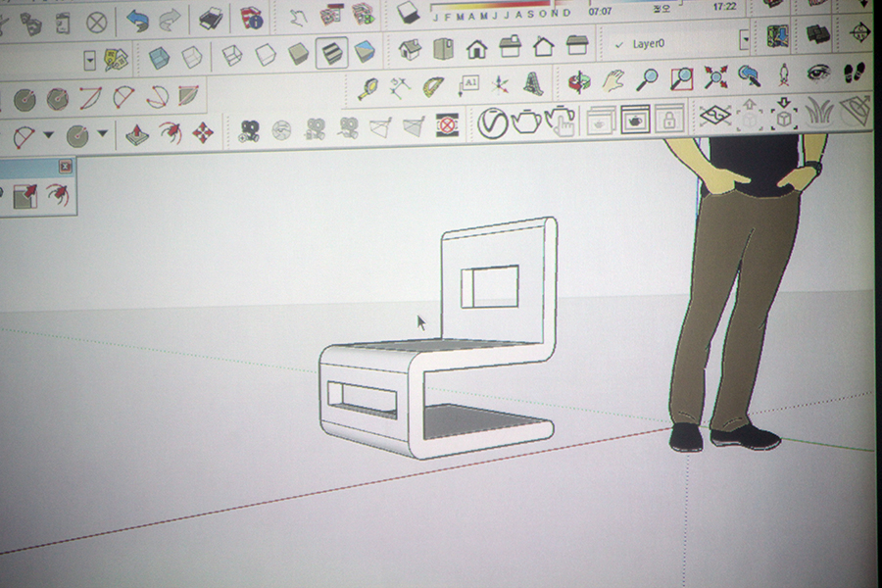The width and height of the screenshot is (882, 588).
Task: Select the Zoom magnifier tool
Action: [648, 79]
